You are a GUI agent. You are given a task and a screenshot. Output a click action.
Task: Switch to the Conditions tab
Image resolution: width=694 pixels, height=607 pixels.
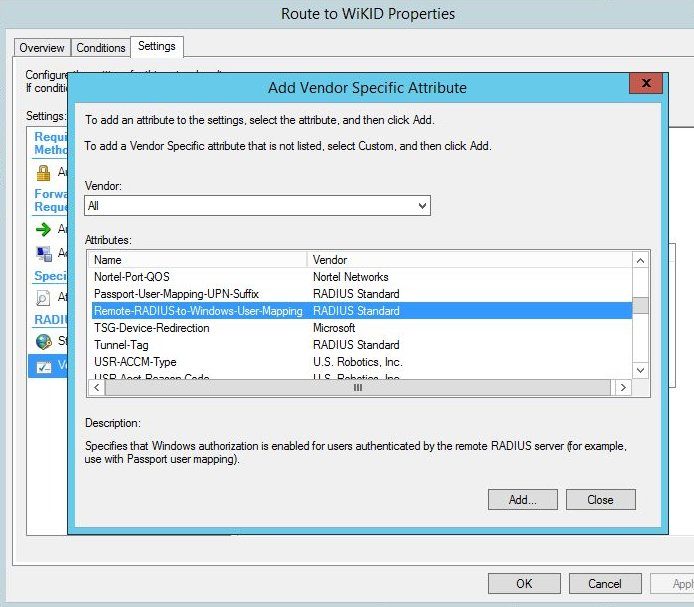(101, 48)
